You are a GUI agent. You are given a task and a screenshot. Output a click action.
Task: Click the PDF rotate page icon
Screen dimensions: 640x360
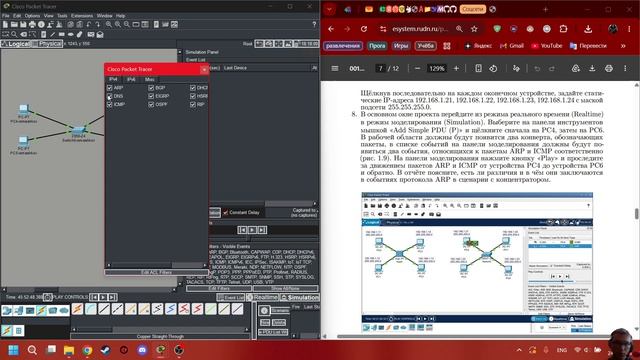493,69
